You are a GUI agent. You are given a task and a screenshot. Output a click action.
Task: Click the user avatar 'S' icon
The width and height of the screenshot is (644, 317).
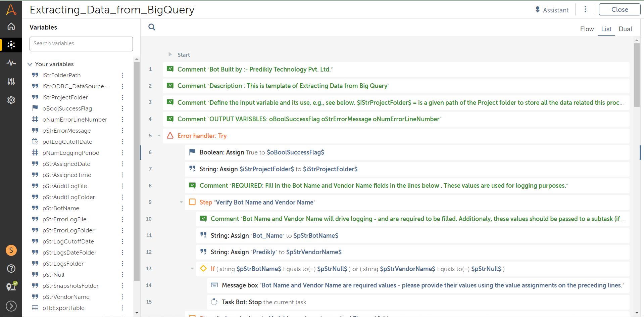point(11,250)
